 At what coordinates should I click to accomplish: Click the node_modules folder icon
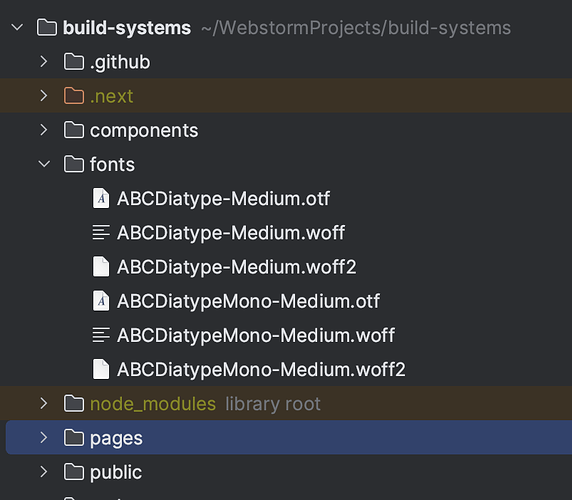point(74,403)
